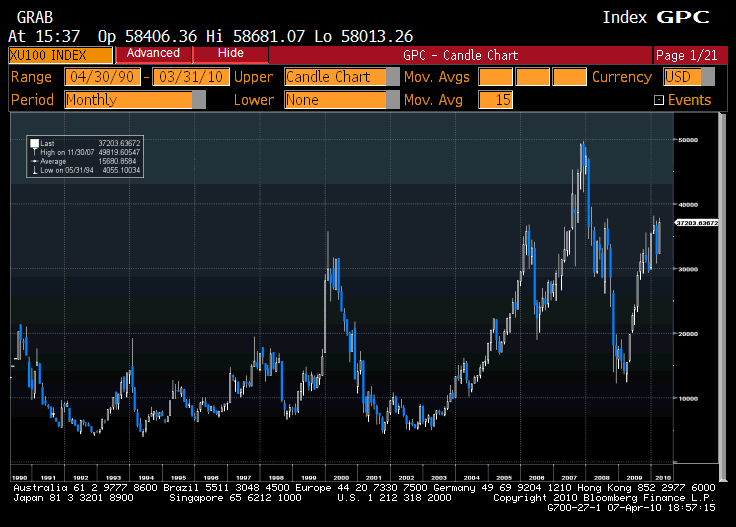This screenshot has width=736, height=527.
Task: Click the Average 15680.8584 legend row
Action: [85, 161]
